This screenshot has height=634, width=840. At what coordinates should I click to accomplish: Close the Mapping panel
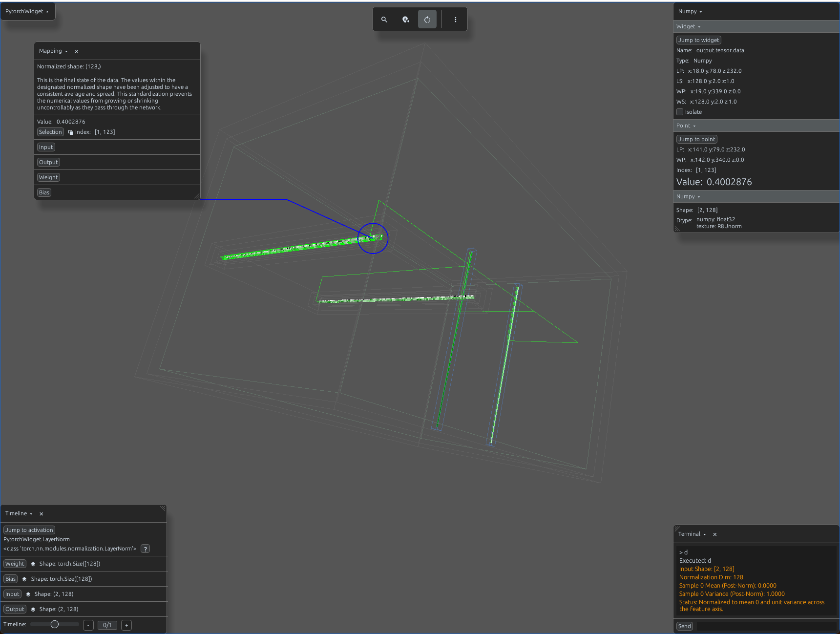(77, 51)
